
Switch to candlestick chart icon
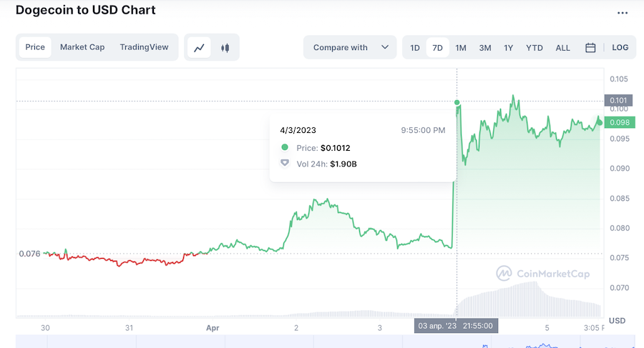[225, 48]
